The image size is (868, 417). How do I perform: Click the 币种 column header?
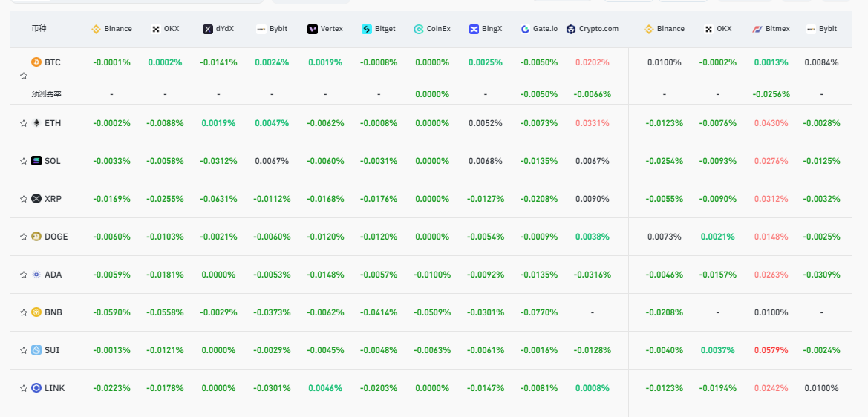coord(39,28)
